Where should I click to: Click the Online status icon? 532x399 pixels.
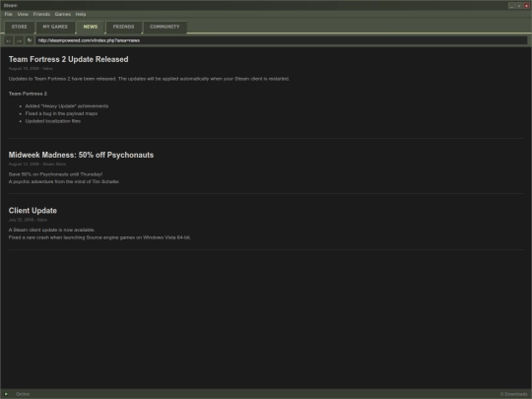coord(6,394)
